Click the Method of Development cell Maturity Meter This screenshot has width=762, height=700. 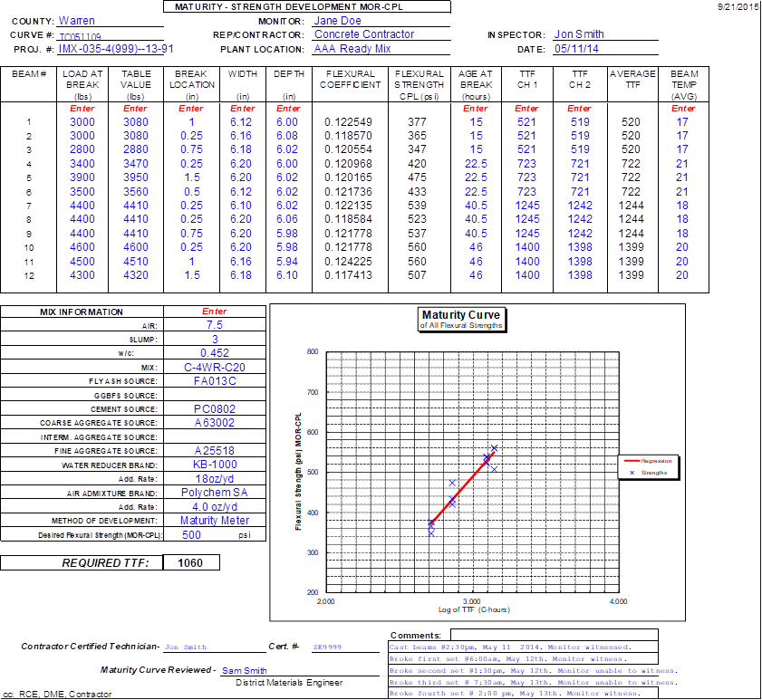215,521
